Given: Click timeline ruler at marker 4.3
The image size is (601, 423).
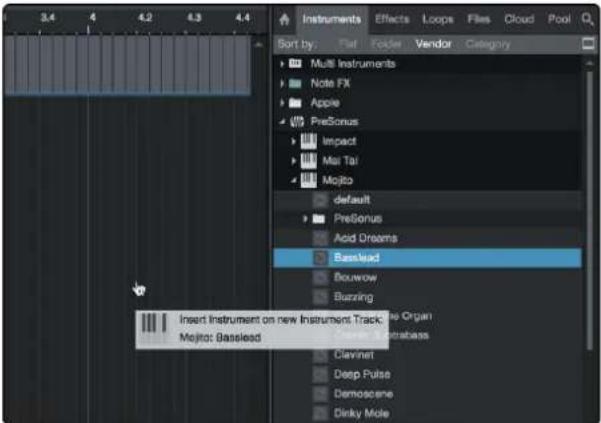Looking at the screenshot, I should click(x=194, y=18).
